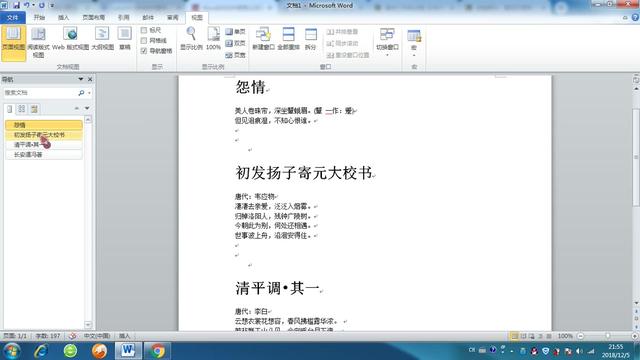Viewport: 640px width, 360px height.
Task: Open the 宏 macros dropdown
Action: pos(414,43)
